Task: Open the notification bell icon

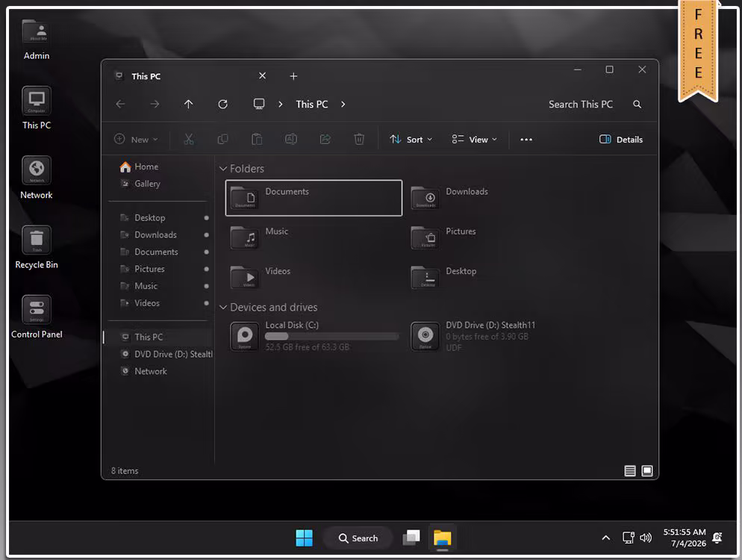Action: (717, 538)
